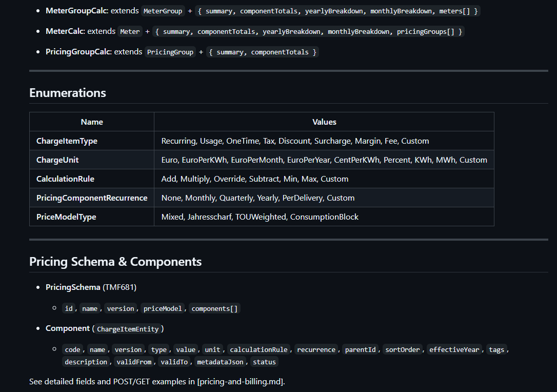Click the Component bullet label
Image resolution: width=557 pixels, height=392 pixels.
click(x=68, y=328)
